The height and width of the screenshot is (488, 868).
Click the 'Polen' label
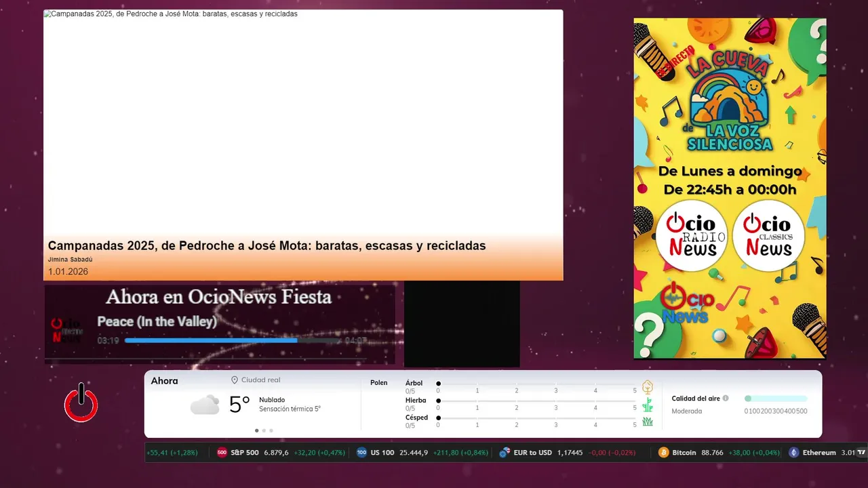pyautogui.click(x=379, y=383)
